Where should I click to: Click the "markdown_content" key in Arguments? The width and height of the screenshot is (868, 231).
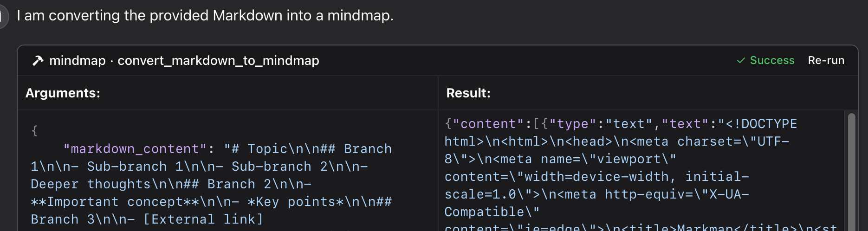click(x=135, y=149)
